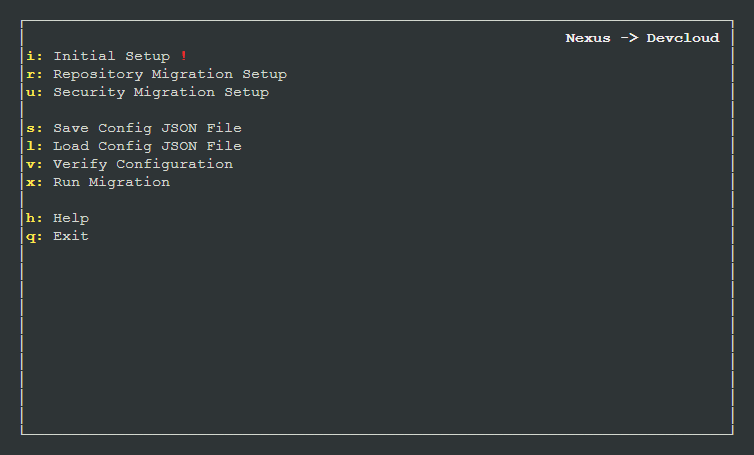Click the red exclamation warning mark
Screen dimensions: 754x455
click(x=184, y=56)
